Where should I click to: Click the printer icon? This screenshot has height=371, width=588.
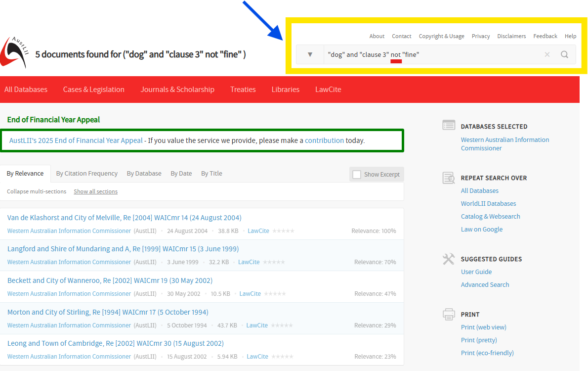449,314
